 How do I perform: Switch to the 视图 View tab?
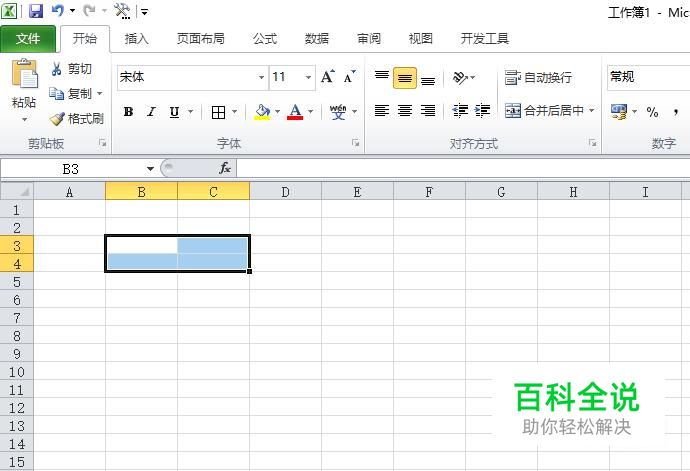tap(421, 39)
